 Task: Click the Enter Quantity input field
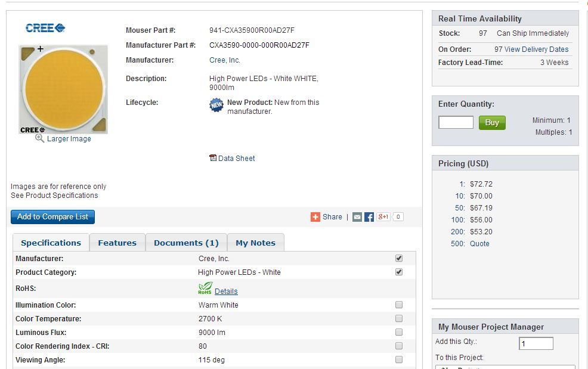(456, 122)
